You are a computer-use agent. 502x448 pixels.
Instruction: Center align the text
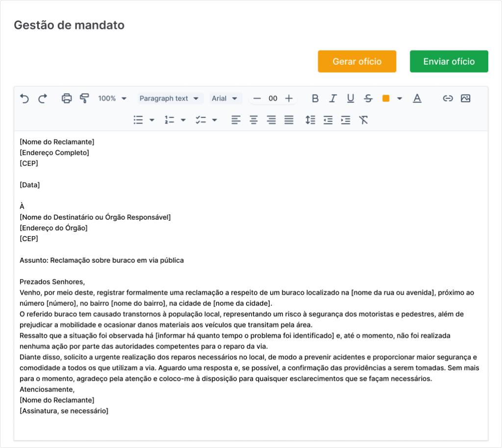(253, 120)
